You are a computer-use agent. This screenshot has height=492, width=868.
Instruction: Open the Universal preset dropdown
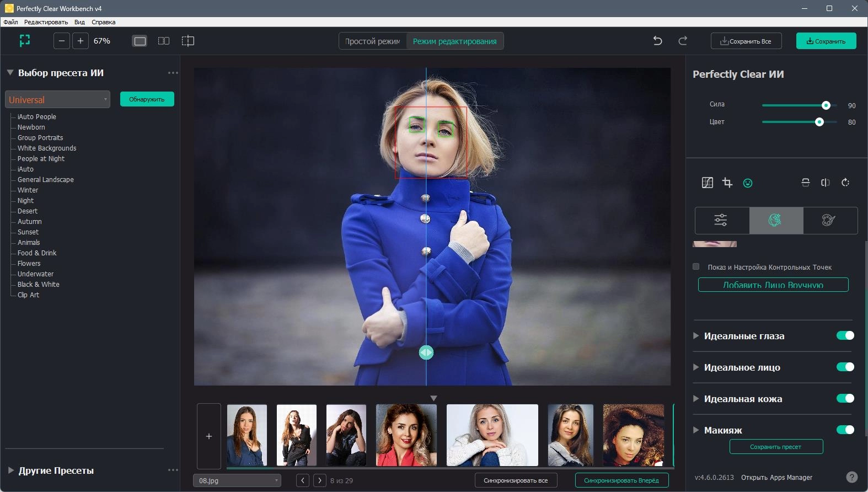[x=58, y=99]
